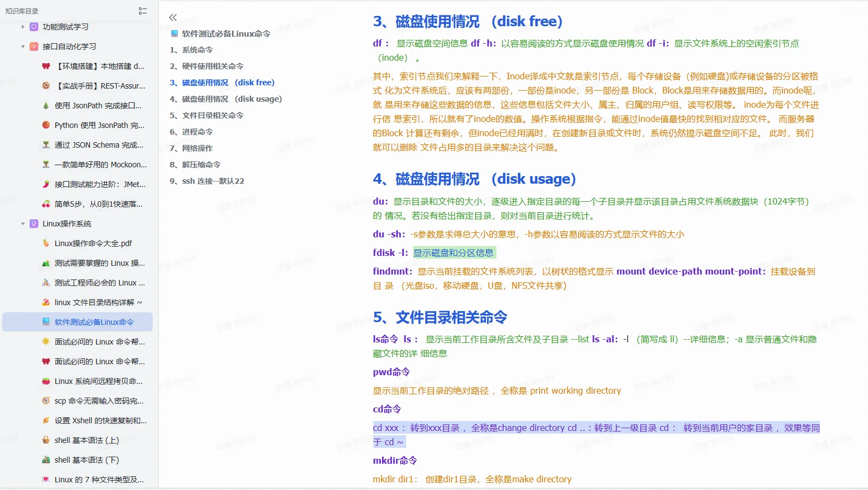Click icon beside shell 基本语法 (下)
This screenshot has height=490, width=868.
[x=46, y=460]
